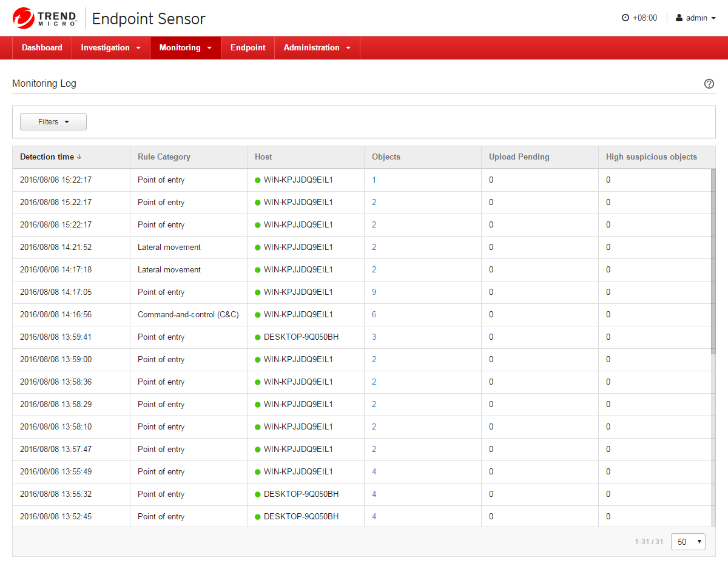
Task: Expand the Investigation menu
Action: coord(111,48)
